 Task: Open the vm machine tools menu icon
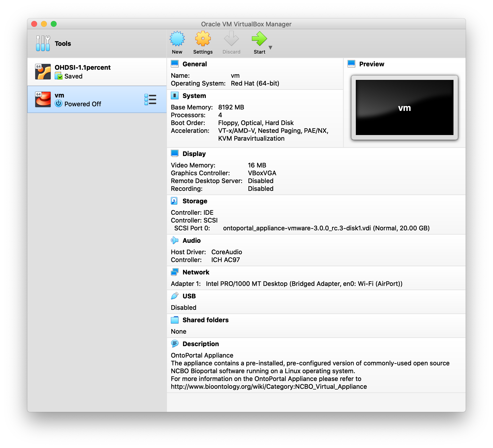[x=150, y=100]
